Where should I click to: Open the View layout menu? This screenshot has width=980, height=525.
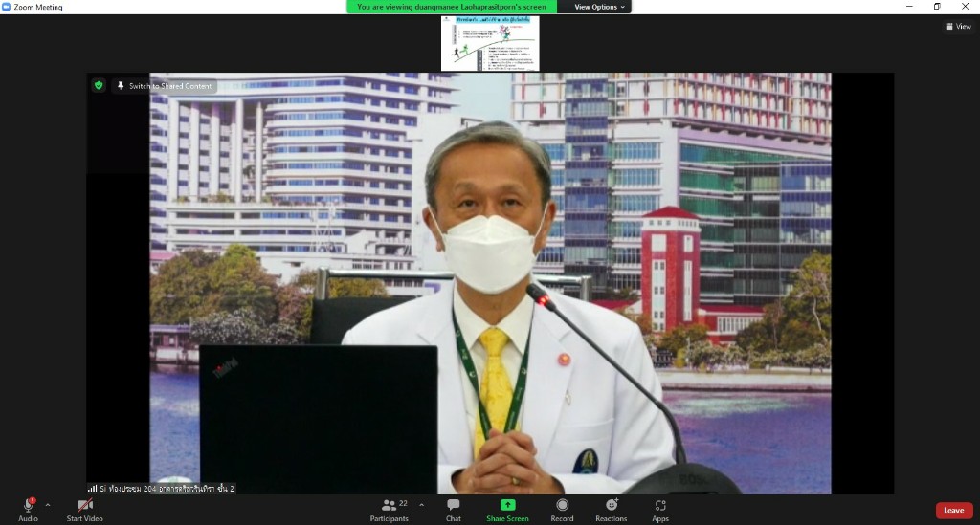pos(958,27)
